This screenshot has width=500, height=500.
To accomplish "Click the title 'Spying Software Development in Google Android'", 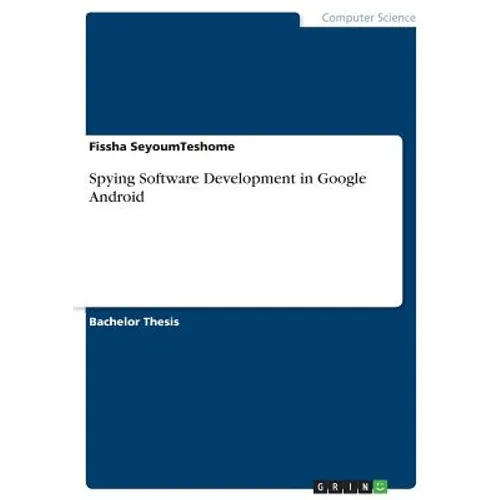I will (x=228, y=187).
